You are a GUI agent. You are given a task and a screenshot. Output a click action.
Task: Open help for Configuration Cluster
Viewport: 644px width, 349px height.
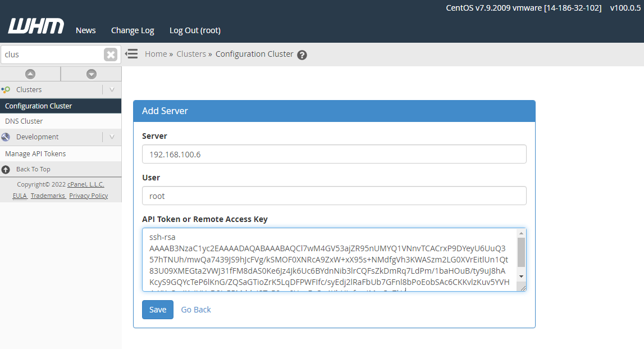click(302, 55)
